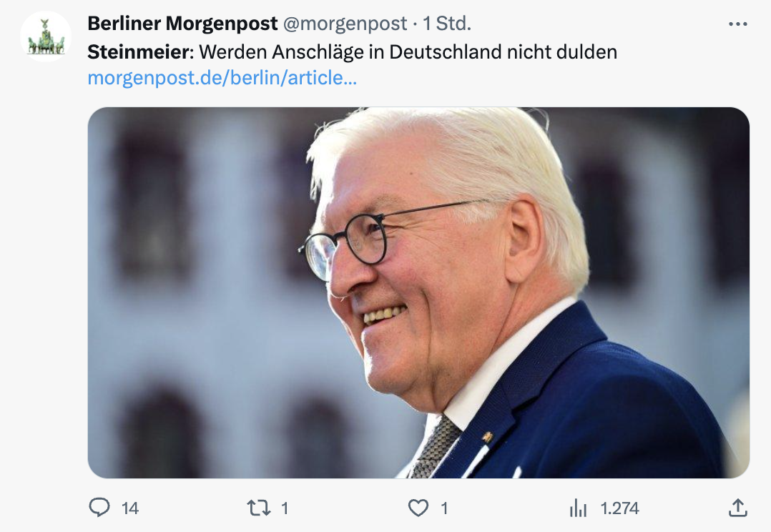Click the number 1 beside the heart
This screenshot has width=771, height=532.
pyautogui.click(x=444, y=508)
